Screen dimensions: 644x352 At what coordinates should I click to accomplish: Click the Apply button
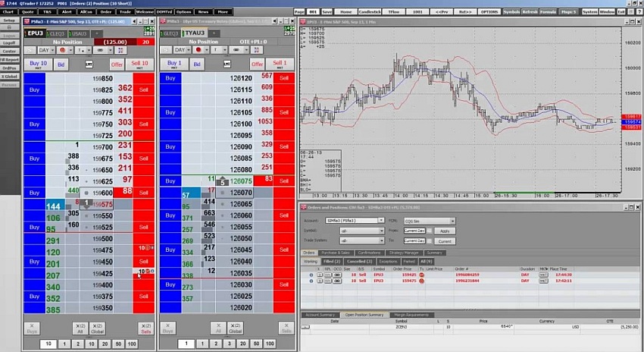[445, 231]
